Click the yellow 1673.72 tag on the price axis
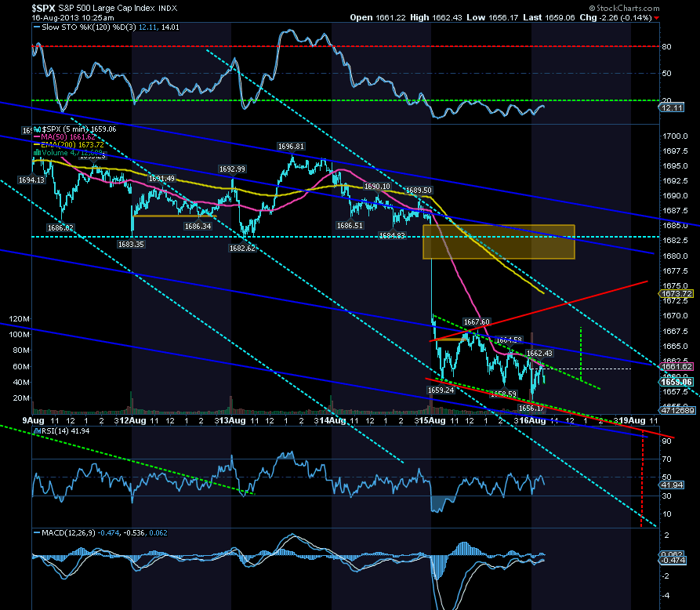Screen dimensions: 700x610 (x=676, y=294)
